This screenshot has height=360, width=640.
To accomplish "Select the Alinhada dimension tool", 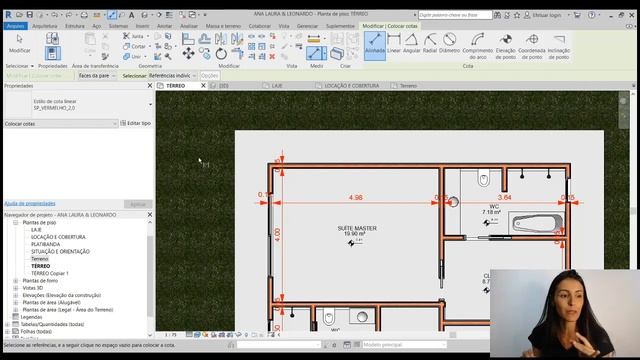I will [375, 46].
